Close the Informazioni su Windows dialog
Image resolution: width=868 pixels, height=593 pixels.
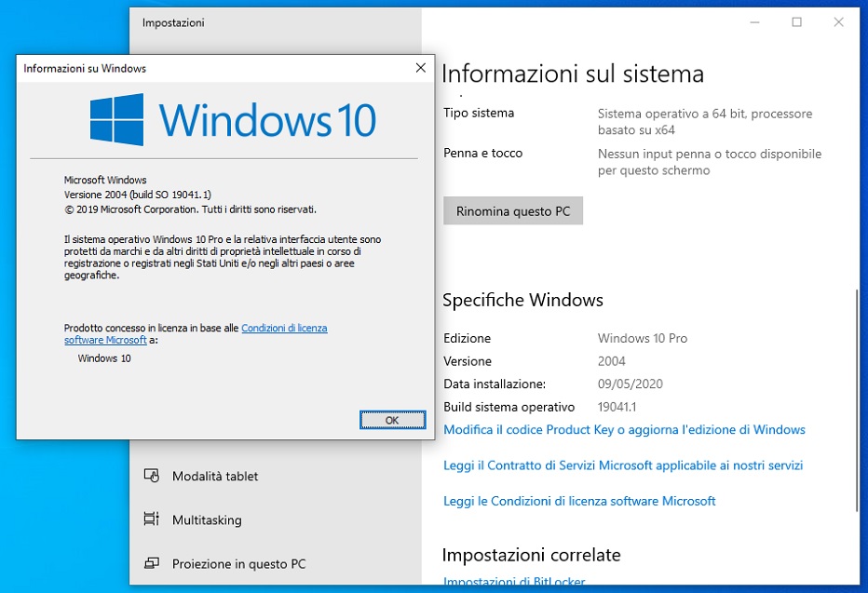click(421, 68)
